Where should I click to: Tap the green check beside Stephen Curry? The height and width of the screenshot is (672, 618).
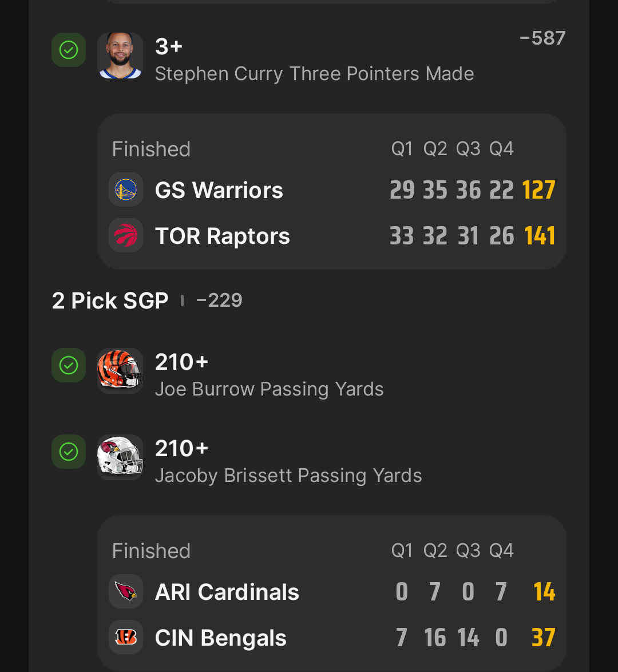(x=69, y=50)
